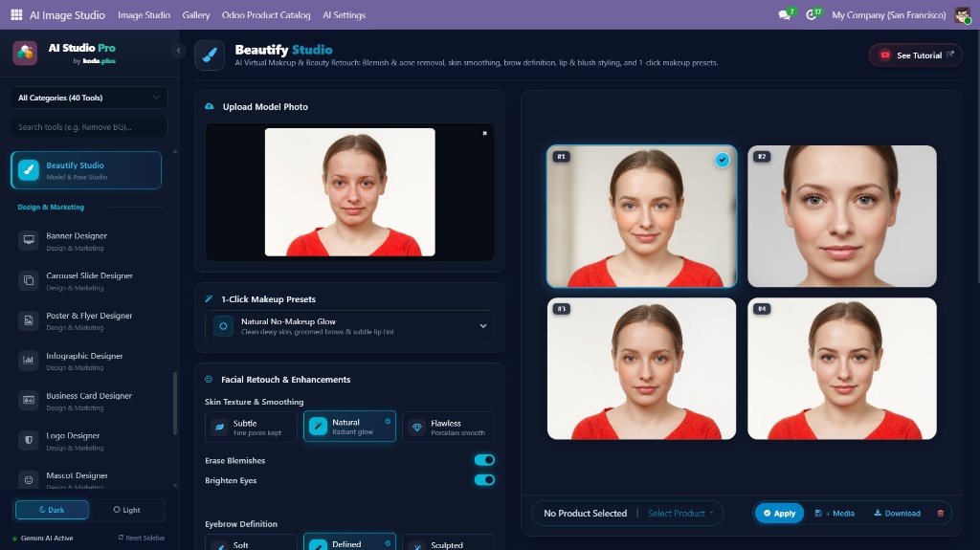980x550 pixels.
Task: Click the Search tools input field
Action: 89,127
